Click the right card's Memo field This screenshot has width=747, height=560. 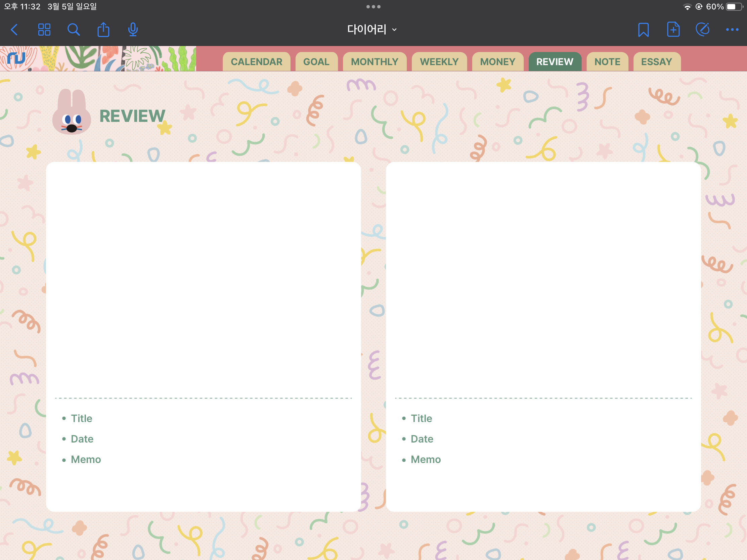[x=426, y=459]
